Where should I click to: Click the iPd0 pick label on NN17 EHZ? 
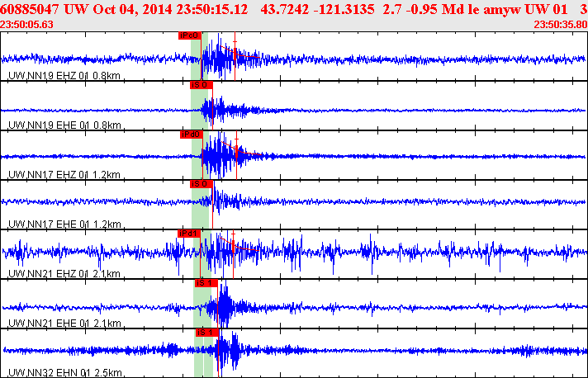(x=192, y=135)
